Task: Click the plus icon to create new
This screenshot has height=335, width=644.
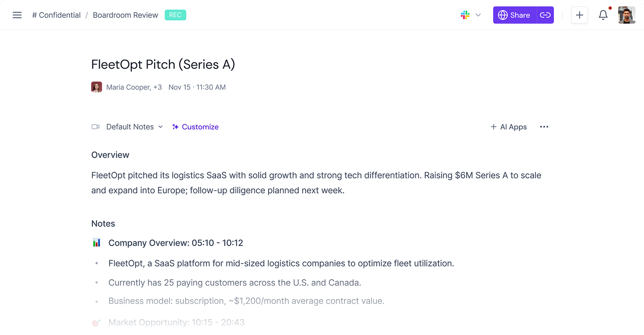Action: pos(579,15)
